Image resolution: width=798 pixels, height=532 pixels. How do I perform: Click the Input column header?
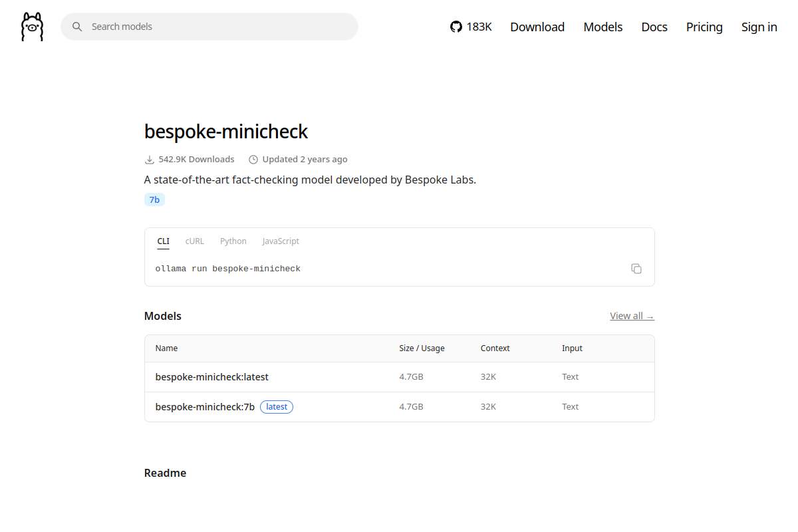pos(572,348)
